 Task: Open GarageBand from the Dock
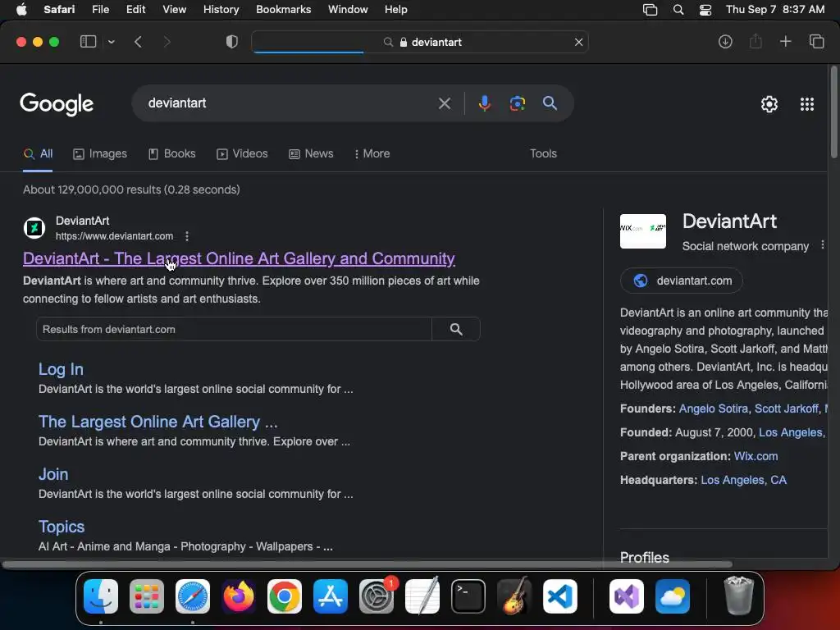(514, 596)
